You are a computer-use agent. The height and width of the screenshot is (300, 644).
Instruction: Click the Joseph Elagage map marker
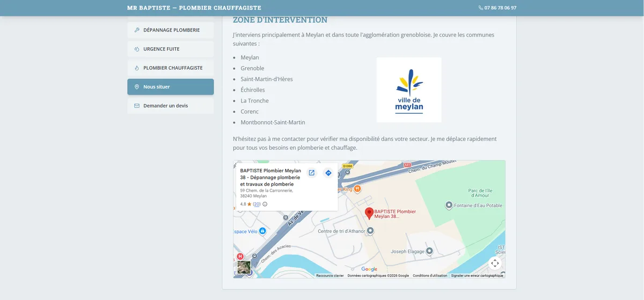coord(429,251)
